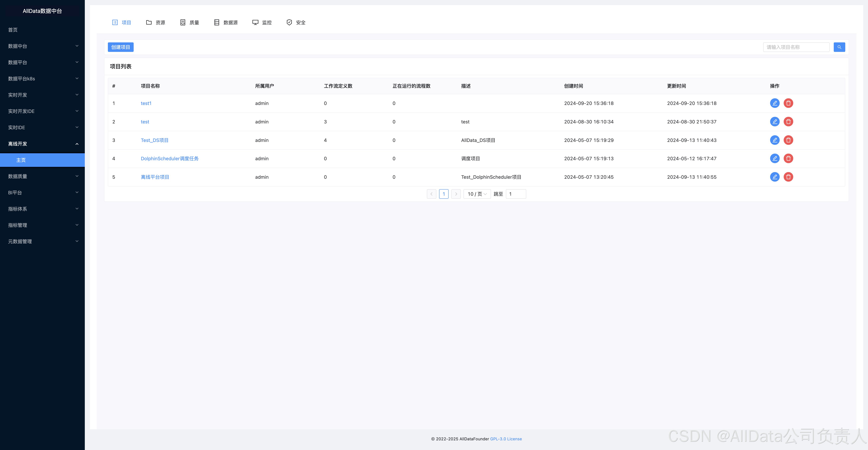Delete the Test_DS项目 project
Screen dimensions: 868x450
(788, 140)
